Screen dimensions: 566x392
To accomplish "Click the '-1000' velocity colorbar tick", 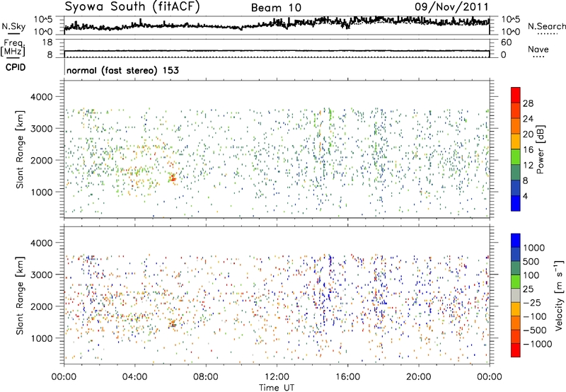I will (x=538, y=344).
